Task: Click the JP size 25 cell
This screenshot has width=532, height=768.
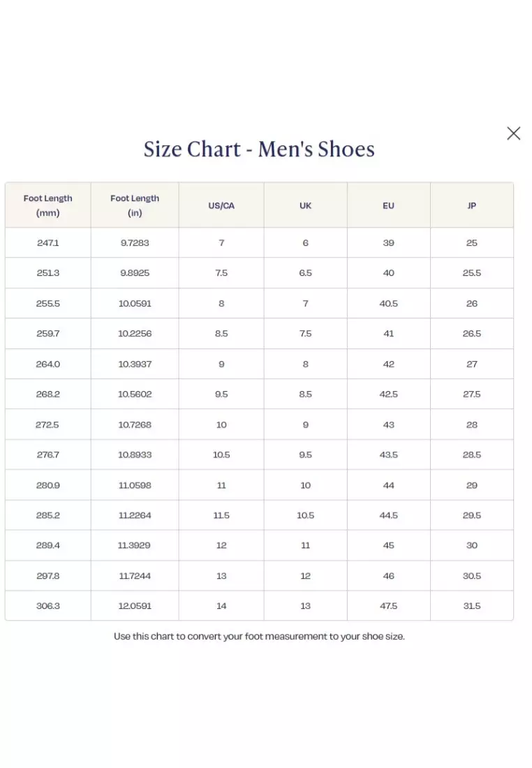Action: (472, 242)
